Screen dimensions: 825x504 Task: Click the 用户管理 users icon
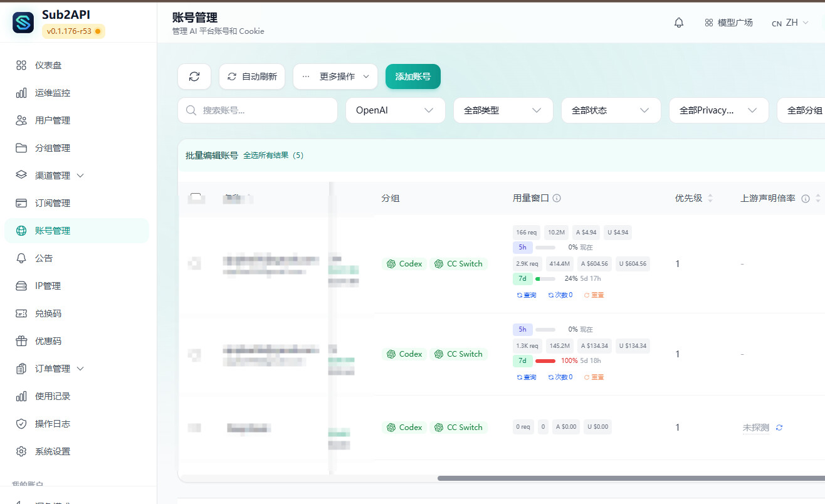pyautogui.click(x=21, y=120)
